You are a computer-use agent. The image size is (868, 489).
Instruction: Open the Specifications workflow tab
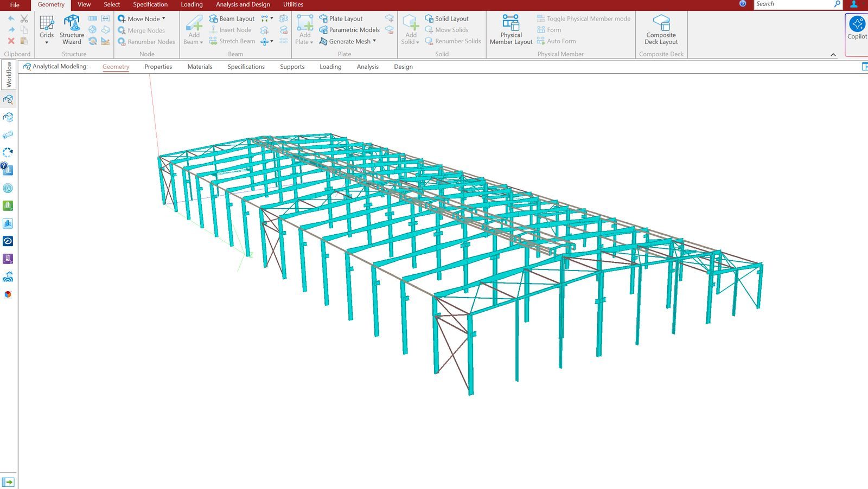click(246, 66)
